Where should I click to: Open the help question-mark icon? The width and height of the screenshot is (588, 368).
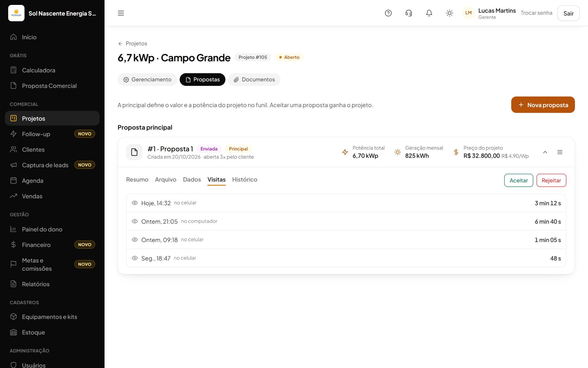388,13
